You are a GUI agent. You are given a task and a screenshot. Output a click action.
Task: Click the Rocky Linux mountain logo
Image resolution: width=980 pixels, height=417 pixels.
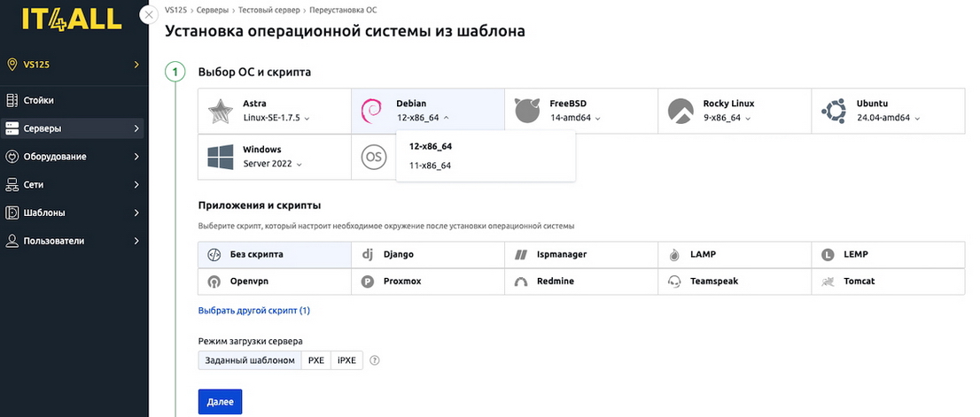[x=680, y=111]
